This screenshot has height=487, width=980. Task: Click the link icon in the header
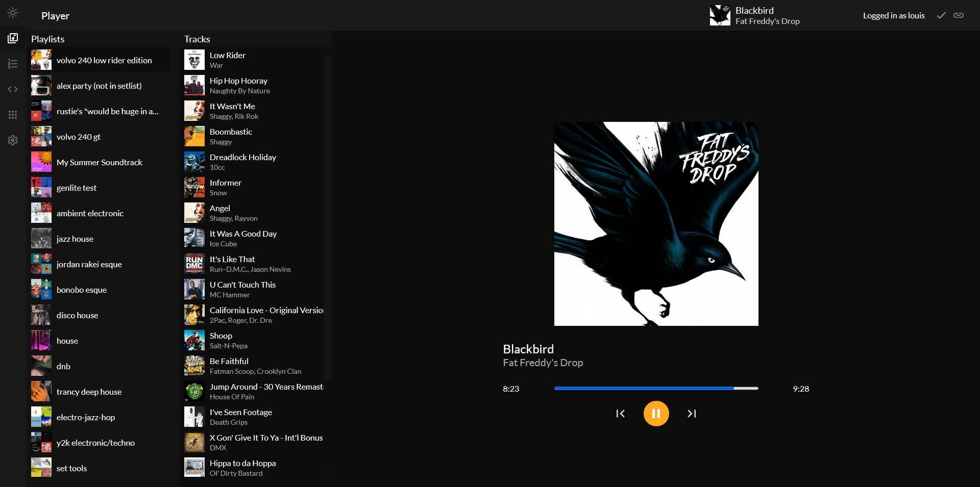959,15
